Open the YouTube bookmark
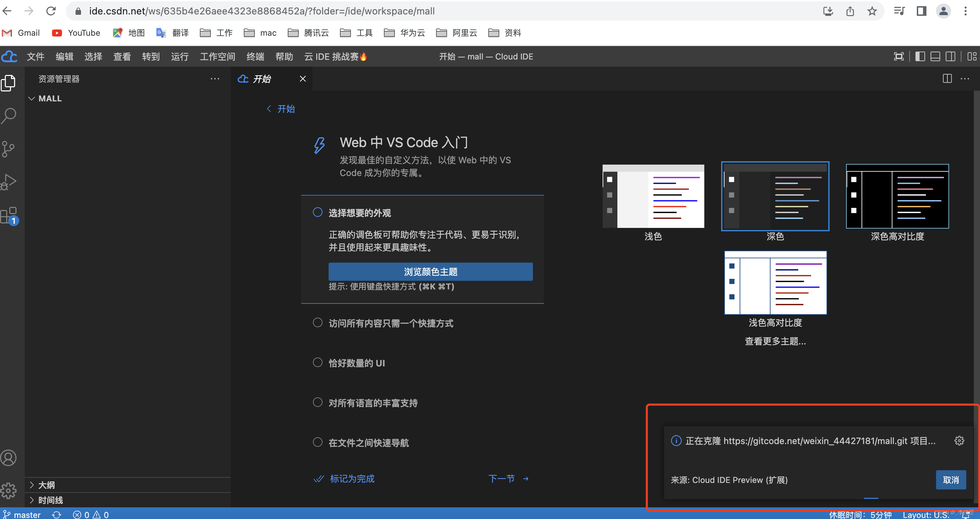The height and width of the screenshot is (519, 980). pos(76,33)
